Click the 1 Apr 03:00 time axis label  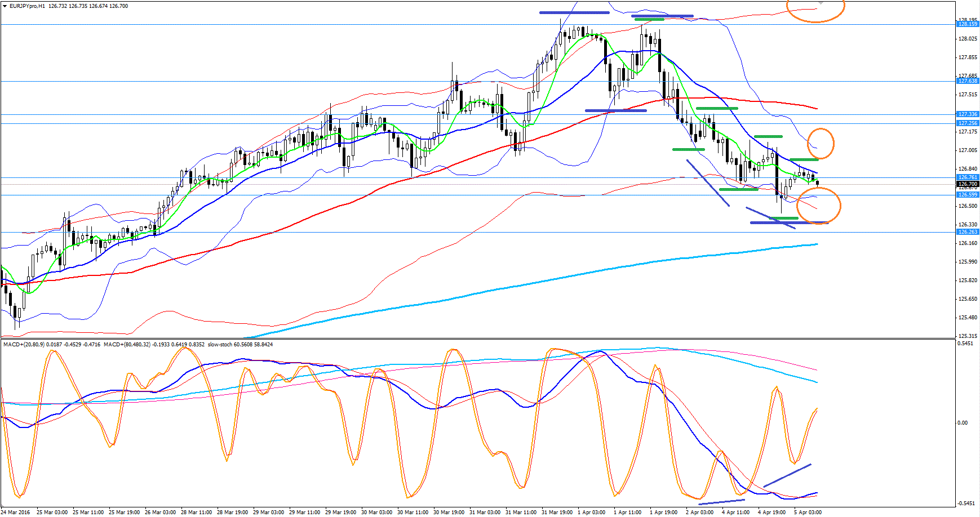[x=592, y=512]
